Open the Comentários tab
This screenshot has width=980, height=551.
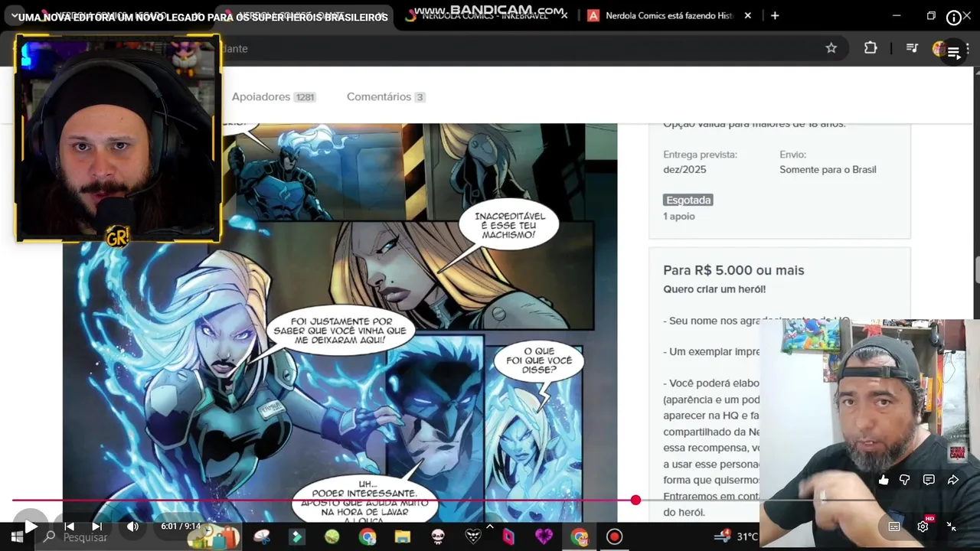tap(386, 96)
